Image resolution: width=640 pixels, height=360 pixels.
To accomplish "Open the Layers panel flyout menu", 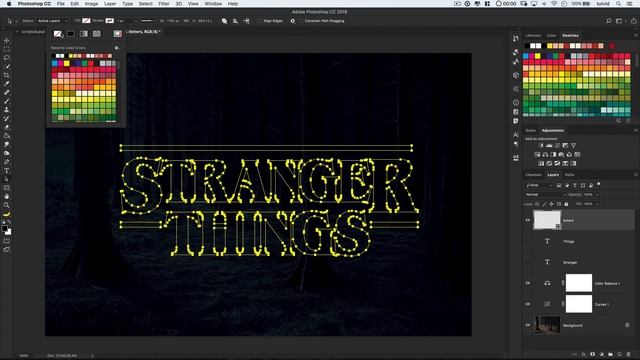I will [636, 175].
